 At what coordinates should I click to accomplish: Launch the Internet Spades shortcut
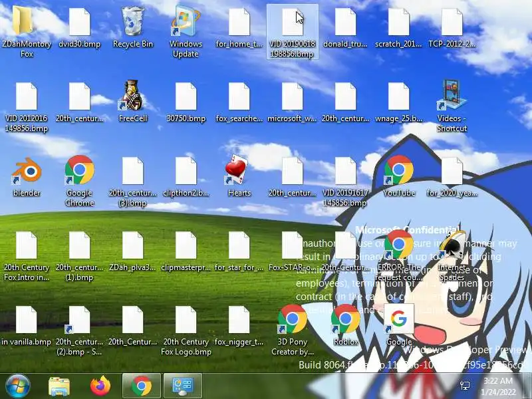pyautogui.click(x=452, y=255)
